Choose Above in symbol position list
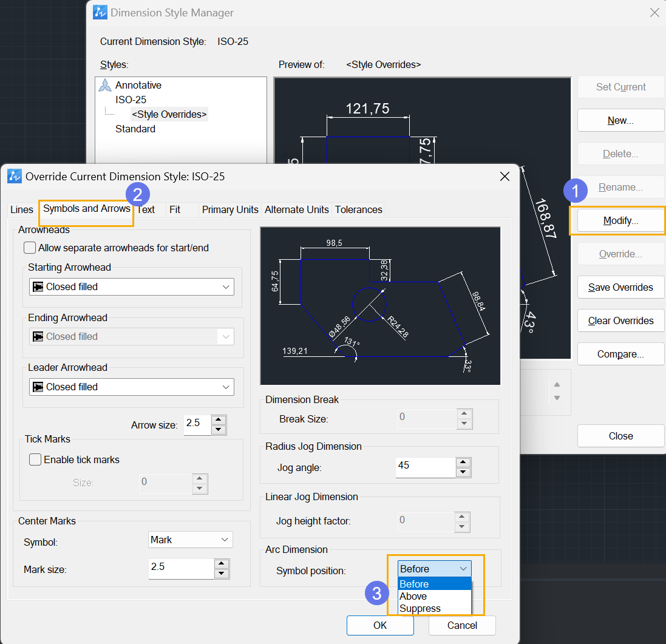The image size is (666, 644). [x=435, y=596]
